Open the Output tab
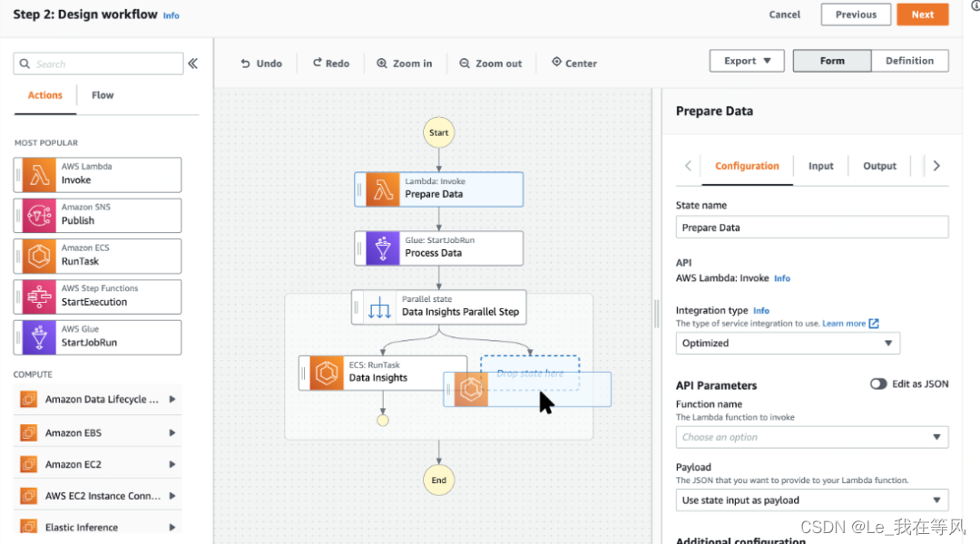 coord(879,166)
